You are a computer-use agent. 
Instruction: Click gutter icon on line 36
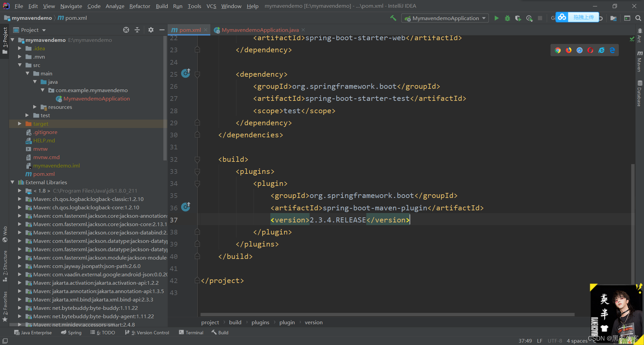click(186, 207)
